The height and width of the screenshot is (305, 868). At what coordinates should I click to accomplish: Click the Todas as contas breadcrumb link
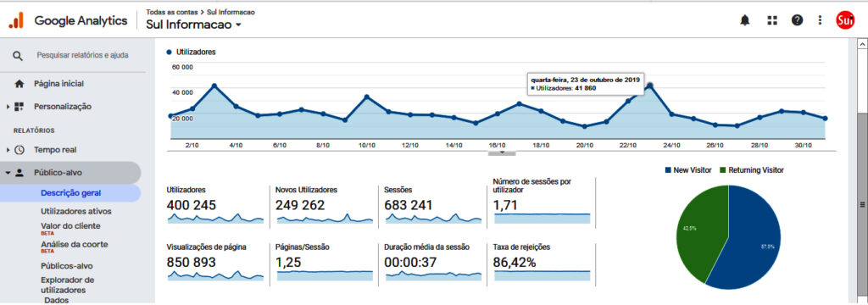point(172,12)
